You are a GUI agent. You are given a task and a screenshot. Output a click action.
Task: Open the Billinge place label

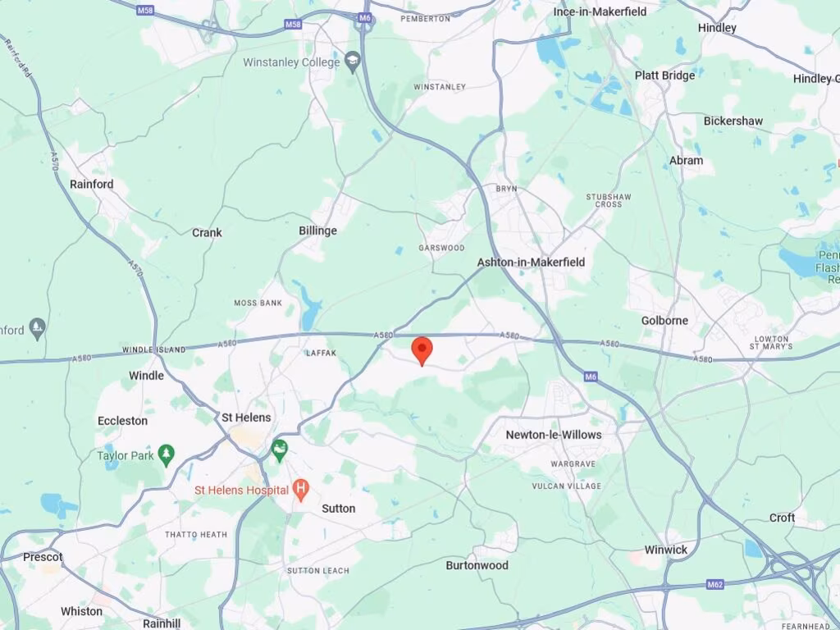coord(317,231)
